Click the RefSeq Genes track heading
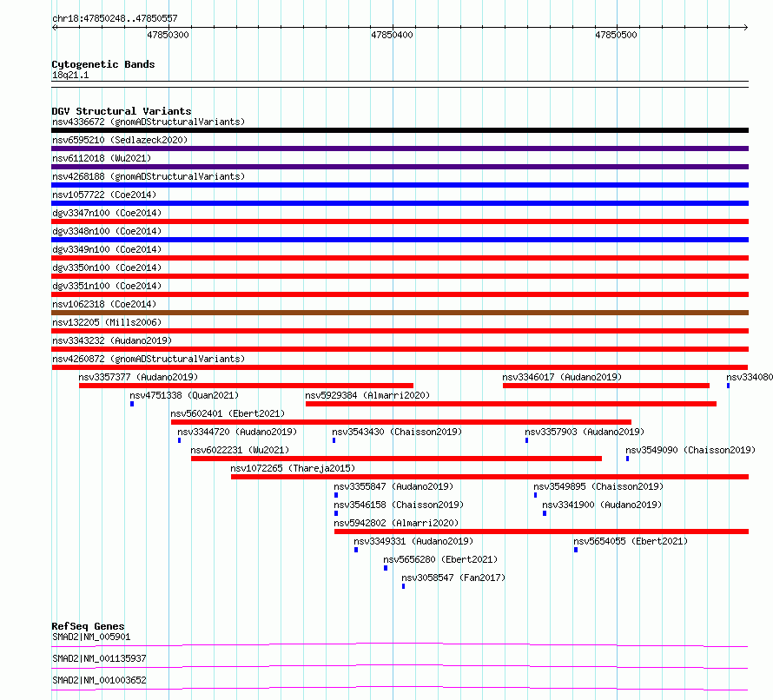This screenshot has width=773, height=700. (x=88, y=626)
